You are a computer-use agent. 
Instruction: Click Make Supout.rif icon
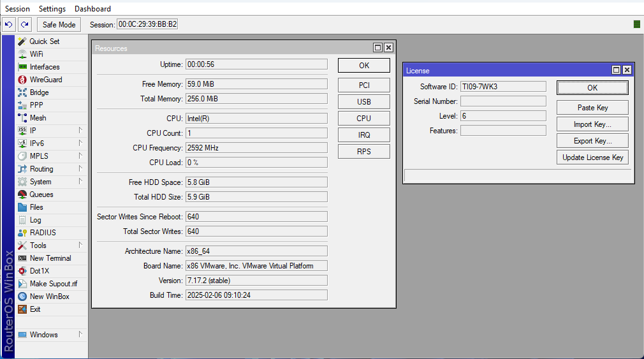pyautogui.click(x=22, y=283)
